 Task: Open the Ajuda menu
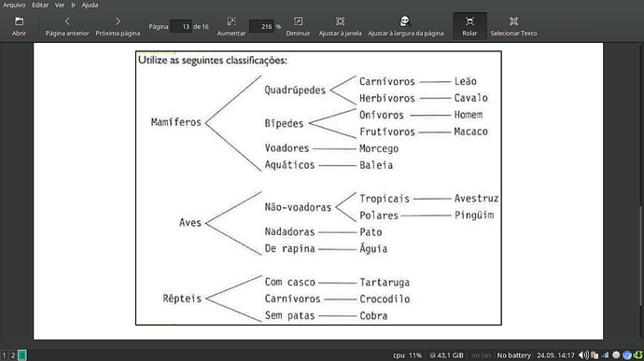(90, 5)
